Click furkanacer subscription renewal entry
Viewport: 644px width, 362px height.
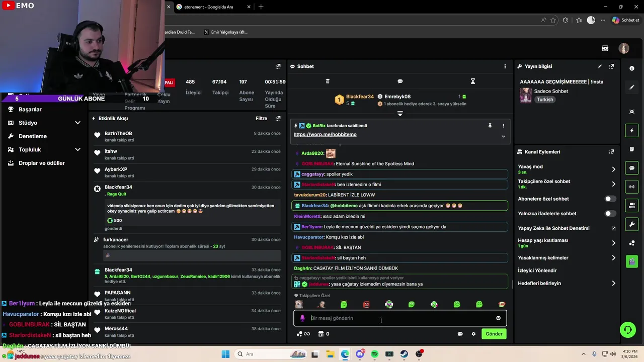[188, 248]
